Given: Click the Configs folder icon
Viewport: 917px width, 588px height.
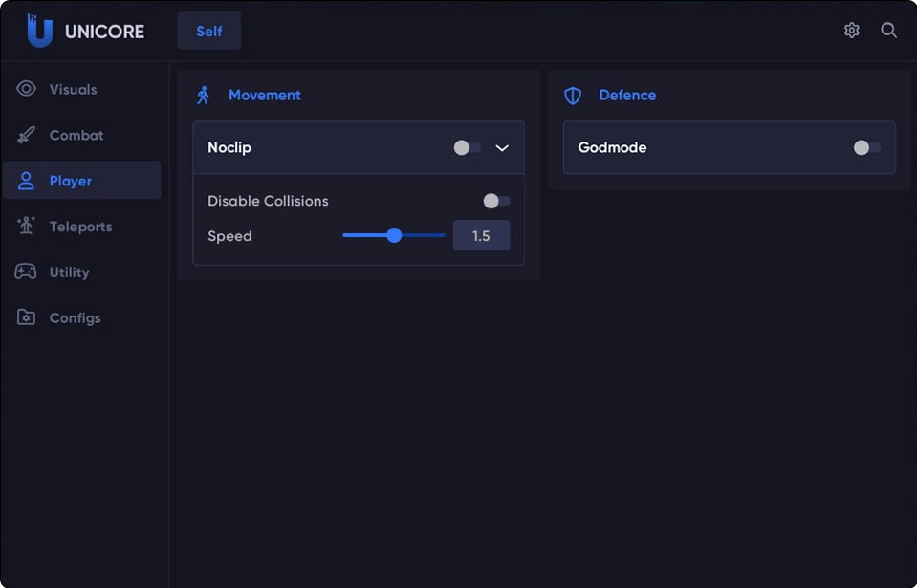Looking at the screenshot, I should 27,317.
